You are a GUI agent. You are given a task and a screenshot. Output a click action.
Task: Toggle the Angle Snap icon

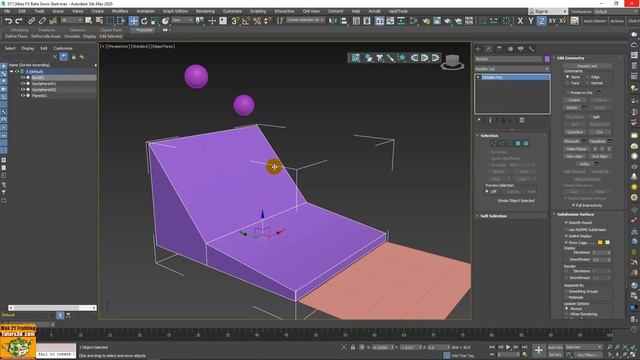click(x=246, y=21)
